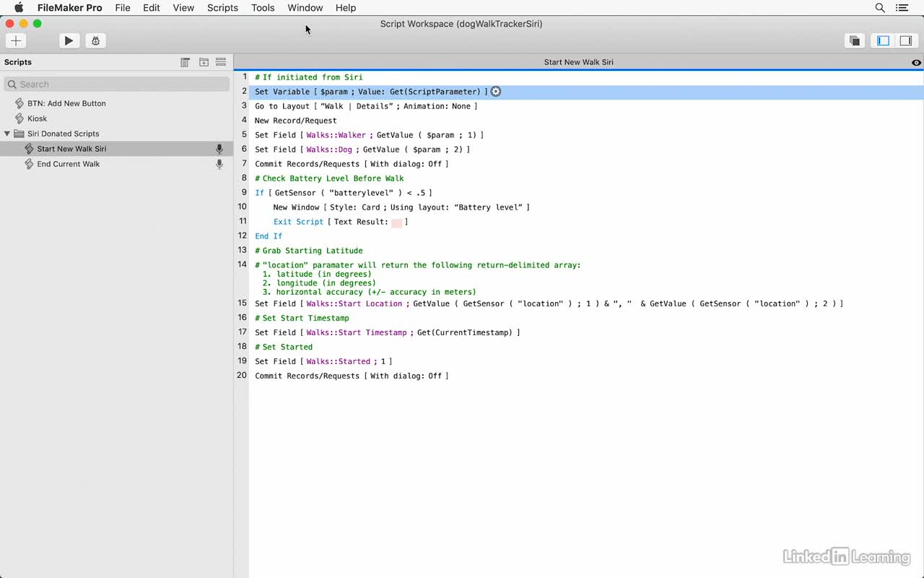Image resolution: width=924 pixels, height=578 pixels.
Task: Click the show all tabs toolbar icon
Action: pos(855,41)
